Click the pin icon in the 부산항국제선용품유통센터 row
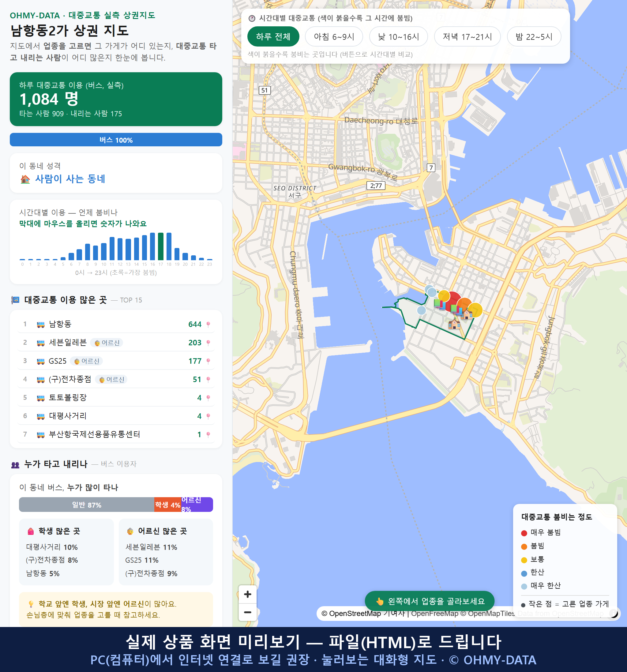The width and height of the screenshot is (627, 672). point(208,434)
